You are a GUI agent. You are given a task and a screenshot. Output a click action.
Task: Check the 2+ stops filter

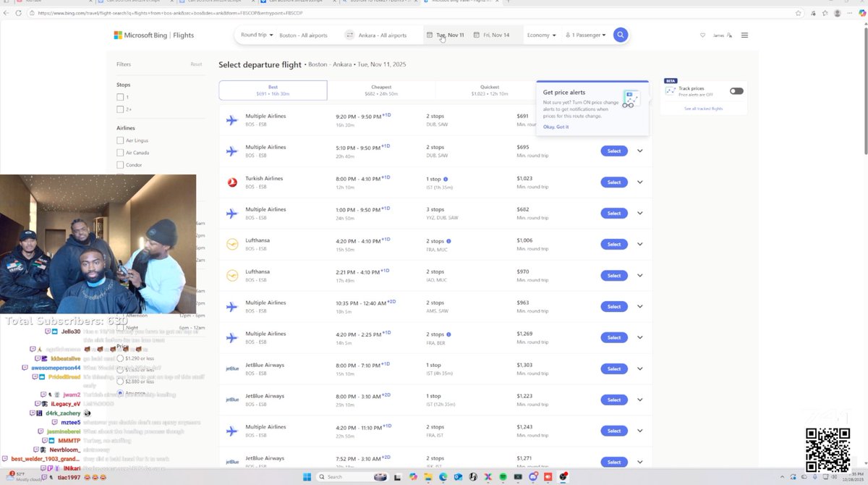(x=120, y=109)
